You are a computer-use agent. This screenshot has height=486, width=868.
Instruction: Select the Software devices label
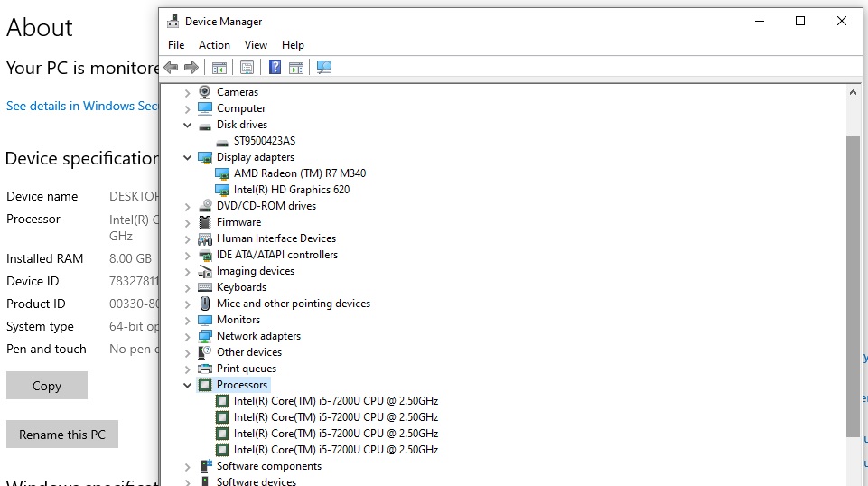(257, 481)
